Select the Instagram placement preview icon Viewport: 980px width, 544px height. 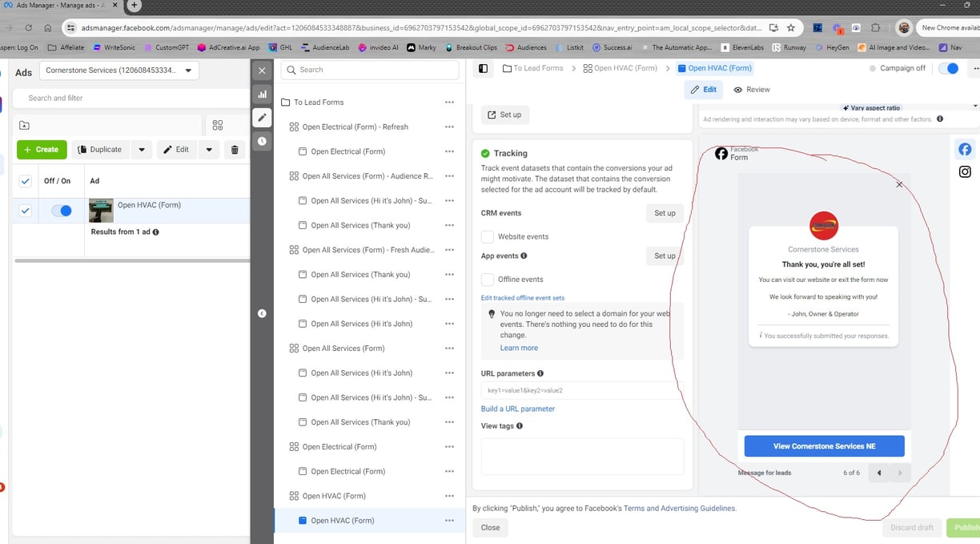[965, 171]
